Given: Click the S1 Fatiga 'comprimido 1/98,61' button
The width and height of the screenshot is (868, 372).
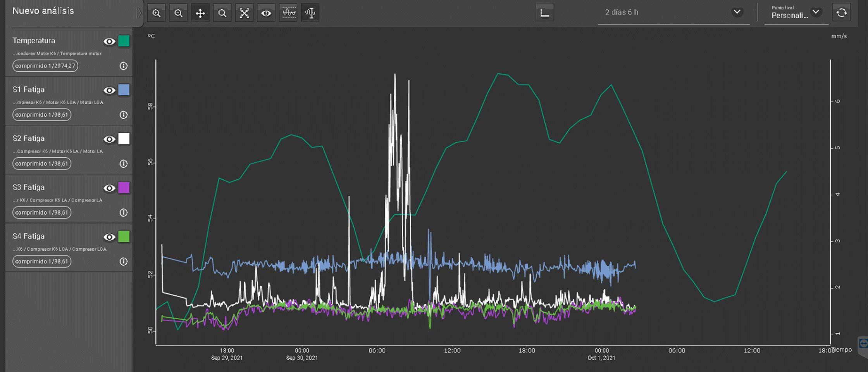Looking at the screenshot, I should tap(41, 115).
